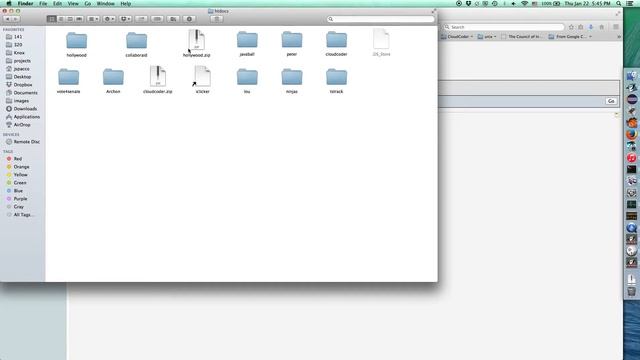Click the Firefox Search box
The height and width of the screenshot is (360, 640).
tap(504, 27)
